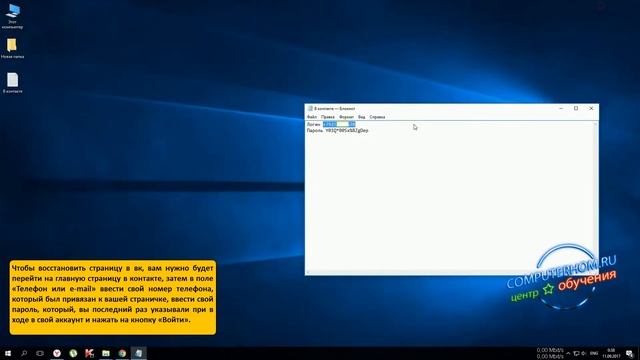
Task: Select the Новая папка folder on desktop
Action: pos(12,48)
